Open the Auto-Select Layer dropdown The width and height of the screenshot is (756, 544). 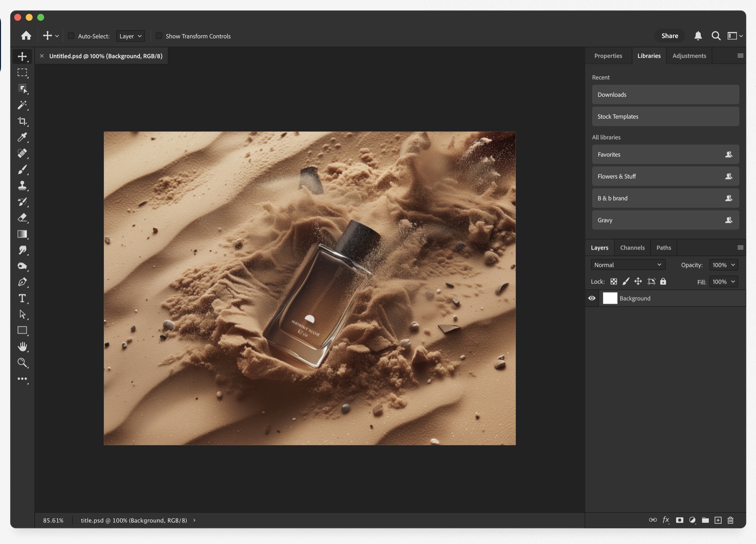coord(130,36)
